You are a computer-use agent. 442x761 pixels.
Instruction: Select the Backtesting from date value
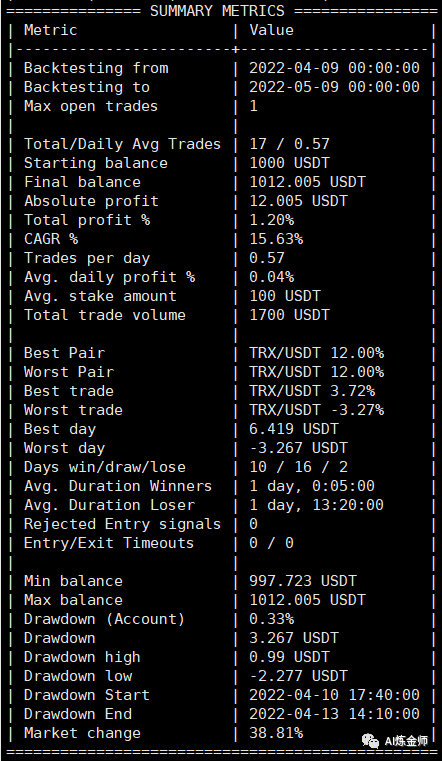point(334,68)
